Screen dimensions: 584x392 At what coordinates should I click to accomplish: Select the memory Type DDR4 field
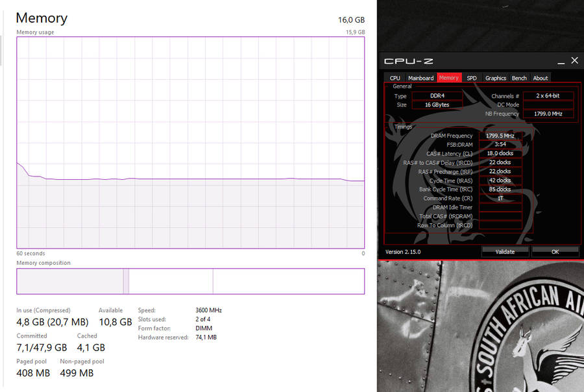pos(437,96)
